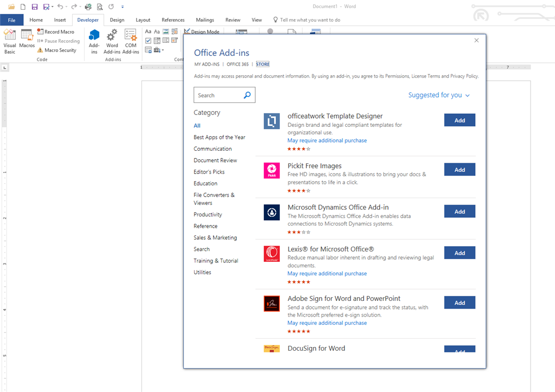Viewport: 555px width, 392px height.
Task: Insert Plain Text content control
Action: click(157, 31)
